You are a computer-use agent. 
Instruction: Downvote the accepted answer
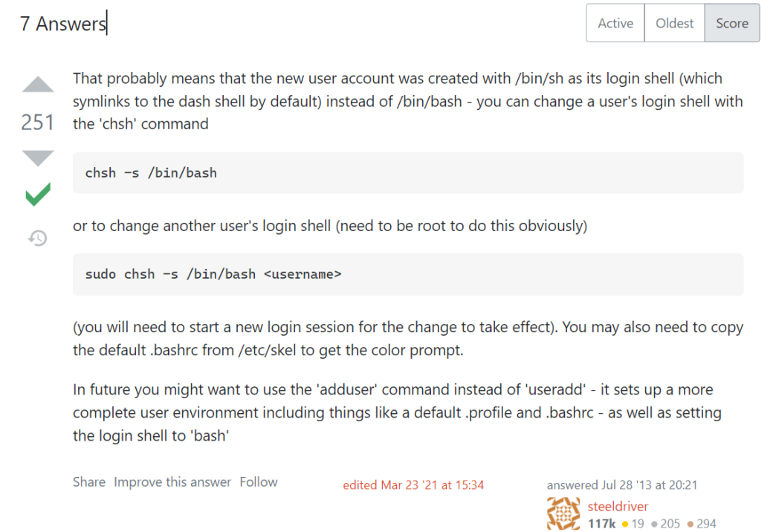pos(37,158)
